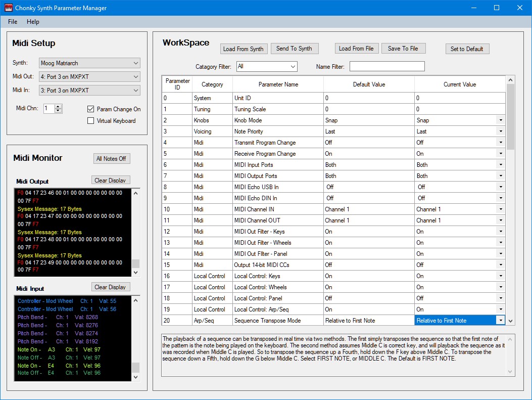Open the Synth dropdown showing Moog Matriarch

tap(89, 63)
